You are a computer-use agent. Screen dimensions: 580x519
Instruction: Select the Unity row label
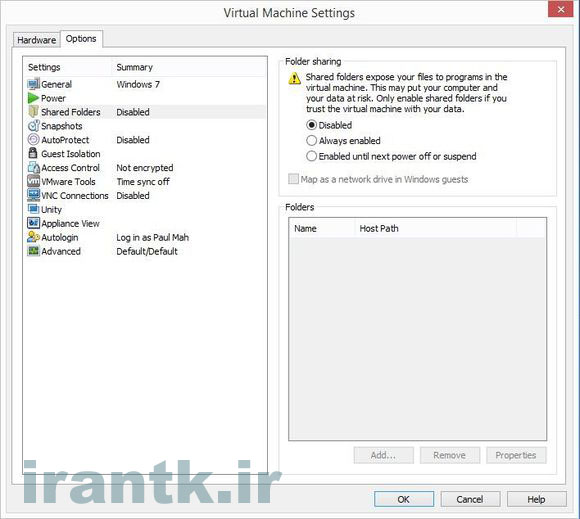[x=51, y=210]
